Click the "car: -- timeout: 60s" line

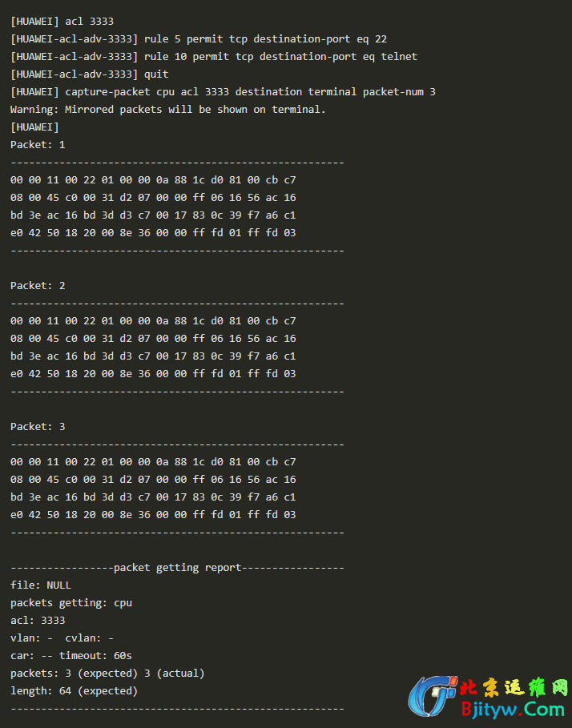point(71,656)
